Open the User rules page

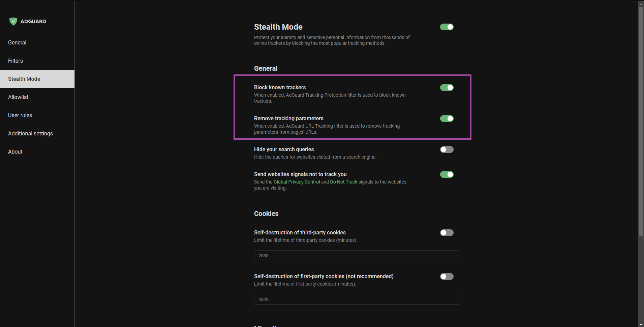[20, 115]
